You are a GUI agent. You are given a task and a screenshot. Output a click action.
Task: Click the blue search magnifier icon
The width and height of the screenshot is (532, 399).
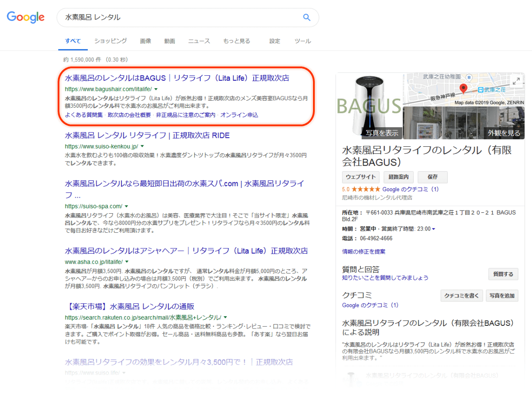(307, 17)
